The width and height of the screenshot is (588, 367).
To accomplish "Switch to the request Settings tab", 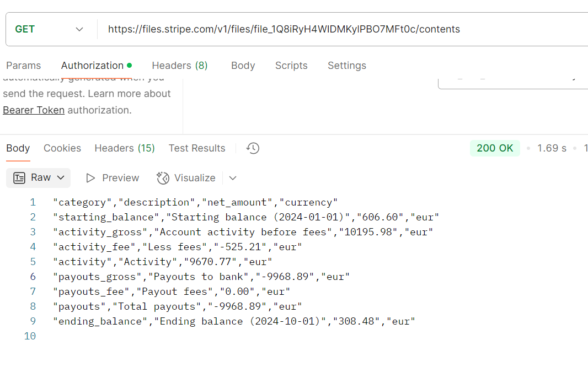I will [346, 66].
